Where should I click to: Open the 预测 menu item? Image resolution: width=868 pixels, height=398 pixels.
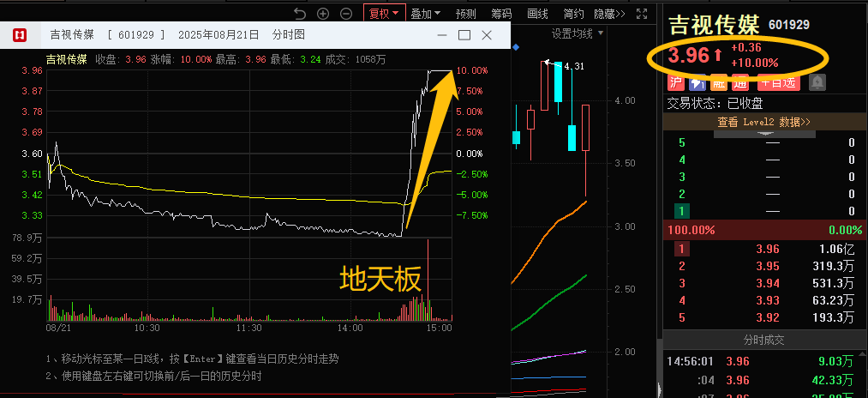(465, 14)
